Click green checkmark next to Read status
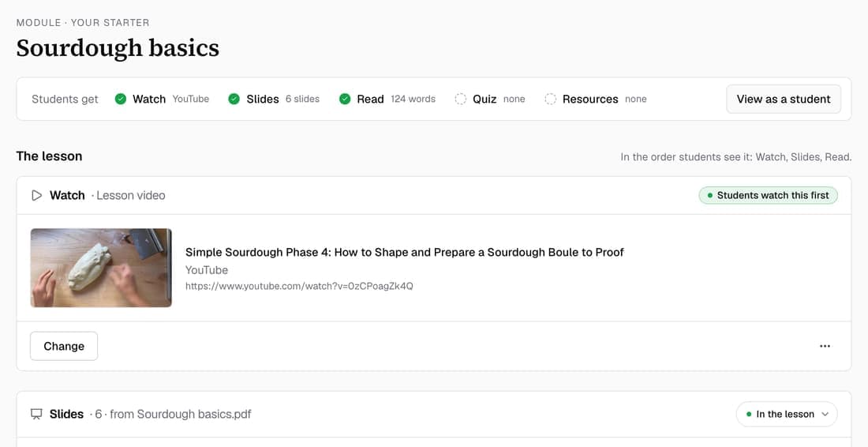Image resolution: width=868 pixels, height=447 pixels. [x=345, y=100]
